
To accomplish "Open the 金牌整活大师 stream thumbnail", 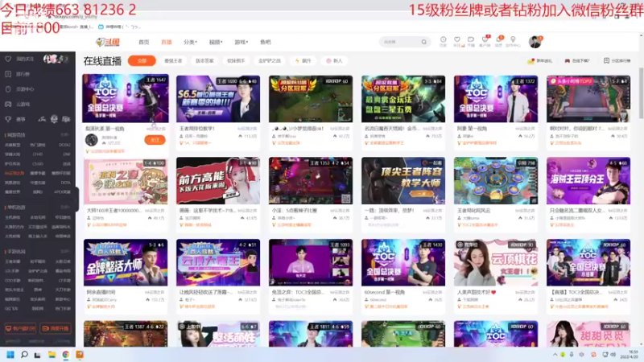I will click(126, 263).
